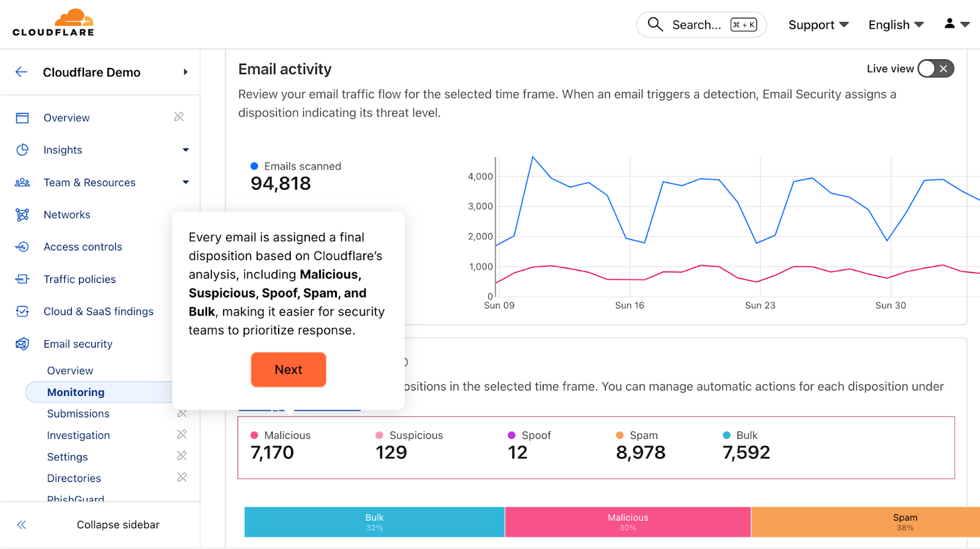Click the Suspicious count 129
The height and width of the screenshot is (549, 980).
(x=391, y=452)
